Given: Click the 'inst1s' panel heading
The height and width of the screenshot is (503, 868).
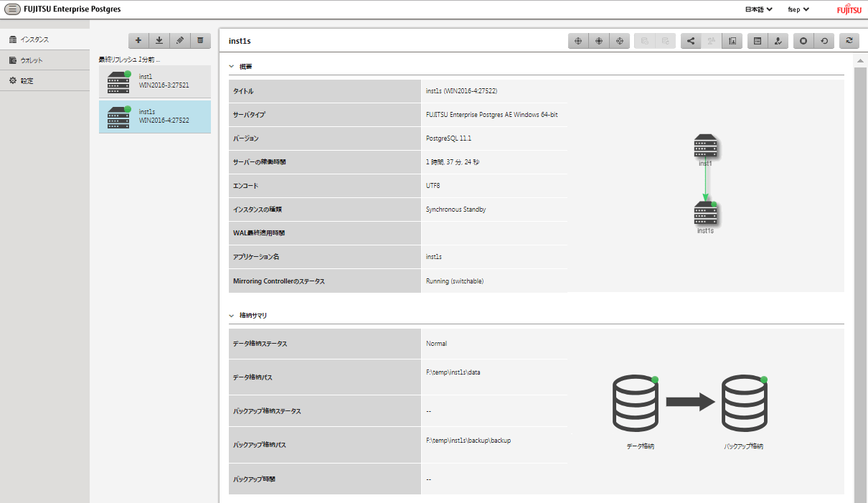Looking at the screenshot, I should tap(240, 41).
